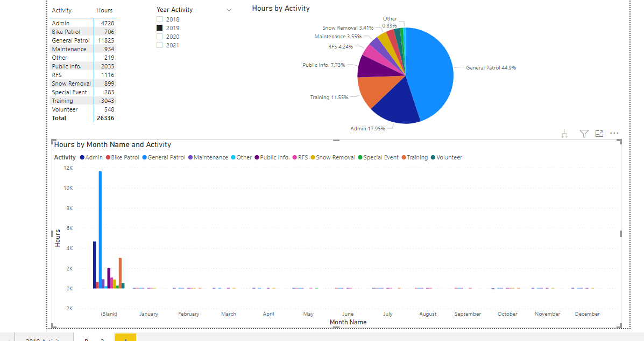The image size is (644, 341).
Task: Open More options ellipsis above the bar chart
Action: coord(614,133)
